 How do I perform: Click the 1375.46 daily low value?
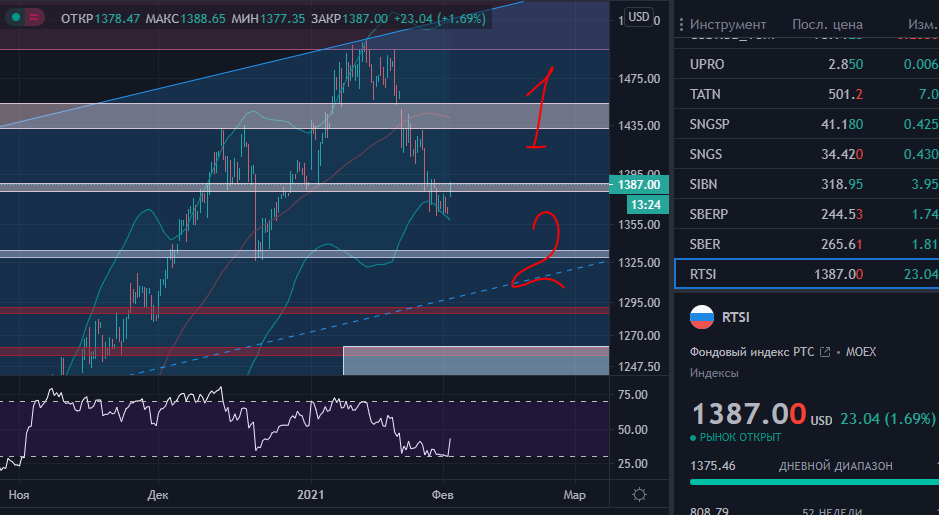(x=713, y=466)
